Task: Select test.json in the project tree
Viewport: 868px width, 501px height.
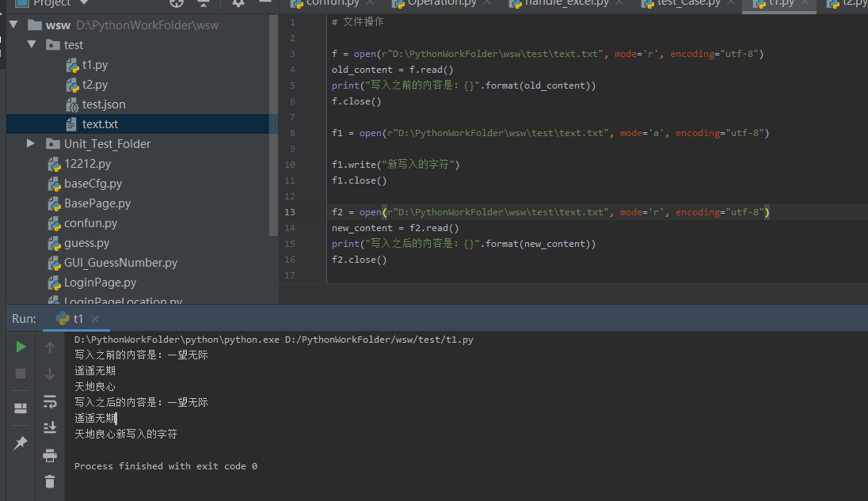Action: 104,104
